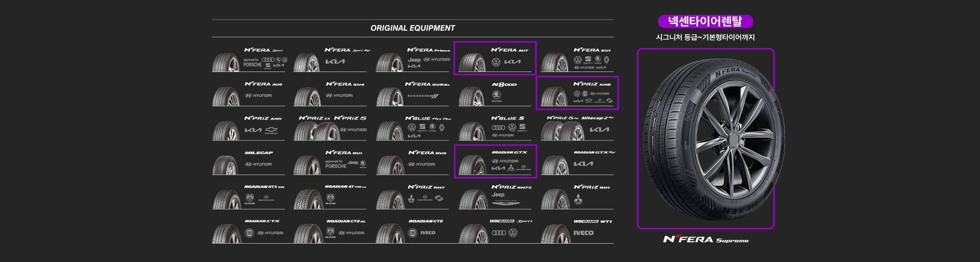Viewport: 980px width, 262px height.
Task: Click the Skoda logo under N8000
Action: (496, 96)
